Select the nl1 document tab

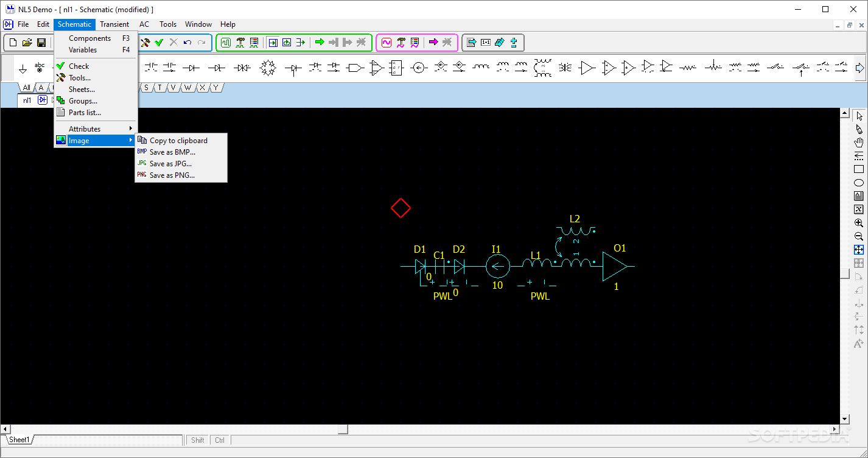click(27, 100)
